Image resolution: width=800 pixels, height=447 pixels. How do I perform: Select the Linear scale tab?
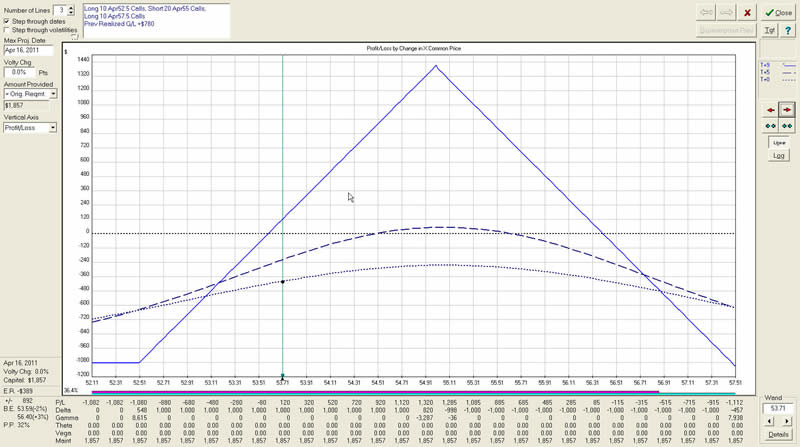(778, 143)
